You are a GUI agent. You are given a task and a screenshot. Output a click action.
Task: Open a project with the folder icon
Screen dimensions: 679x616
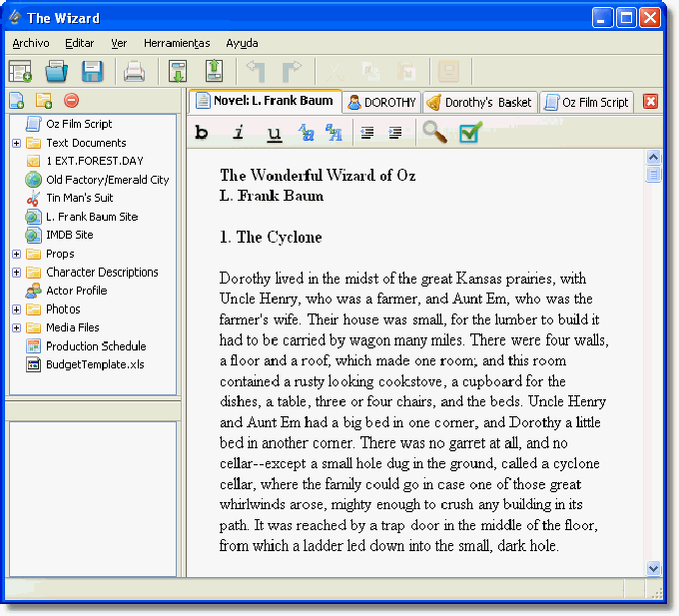tap(56, 71)
